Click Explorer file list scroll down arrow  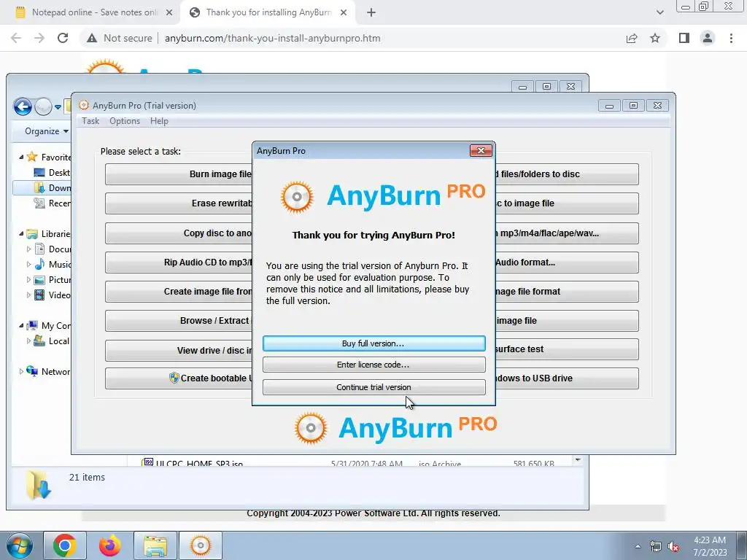tap(578, 460)
